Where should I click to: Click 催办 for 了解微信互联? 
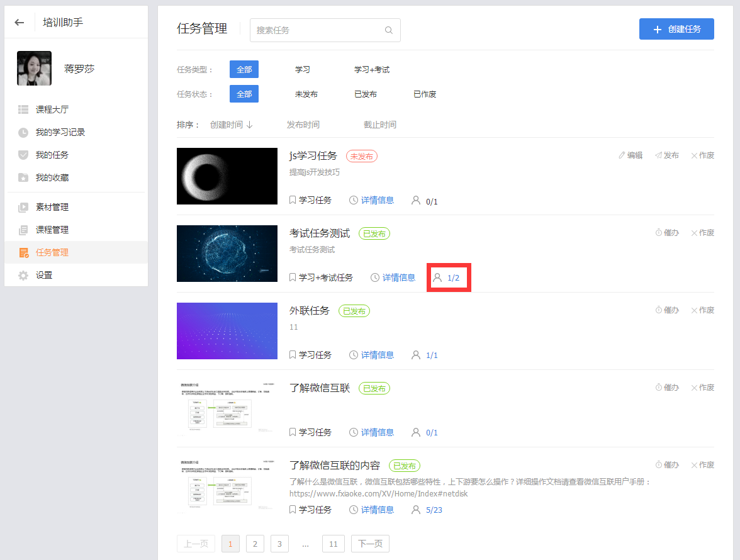click(667, 388)
